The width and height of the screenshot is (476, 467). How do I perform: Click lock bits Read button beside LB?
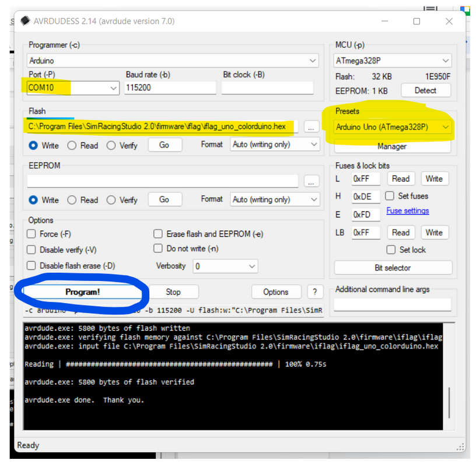coord(401,233)
